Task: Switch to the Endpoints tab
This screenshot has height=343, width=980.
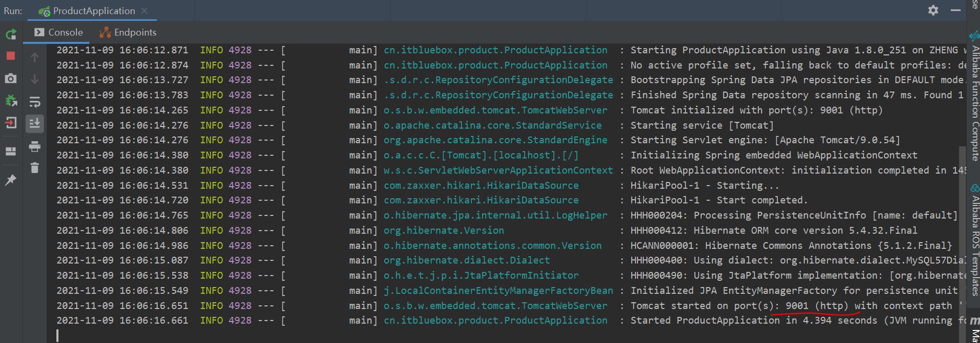Action: [x=128, y=32]
